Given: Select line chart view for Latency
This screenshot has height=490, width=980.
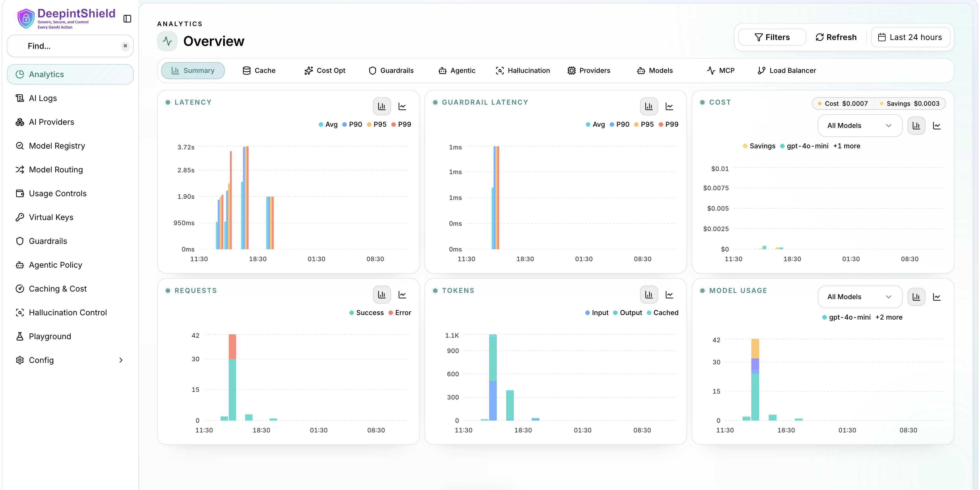Looking at the screenshot, I should pos(402,107).
